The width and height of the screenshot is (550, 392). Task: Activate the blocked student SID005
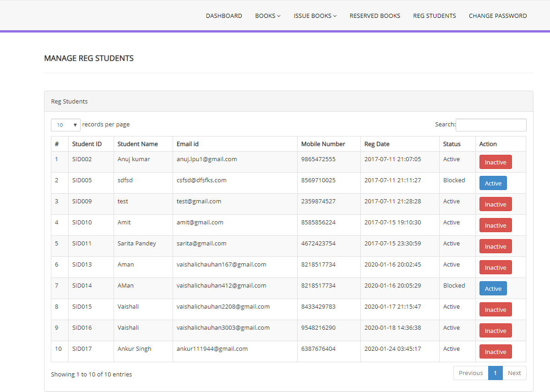click(x=493, y=183)
